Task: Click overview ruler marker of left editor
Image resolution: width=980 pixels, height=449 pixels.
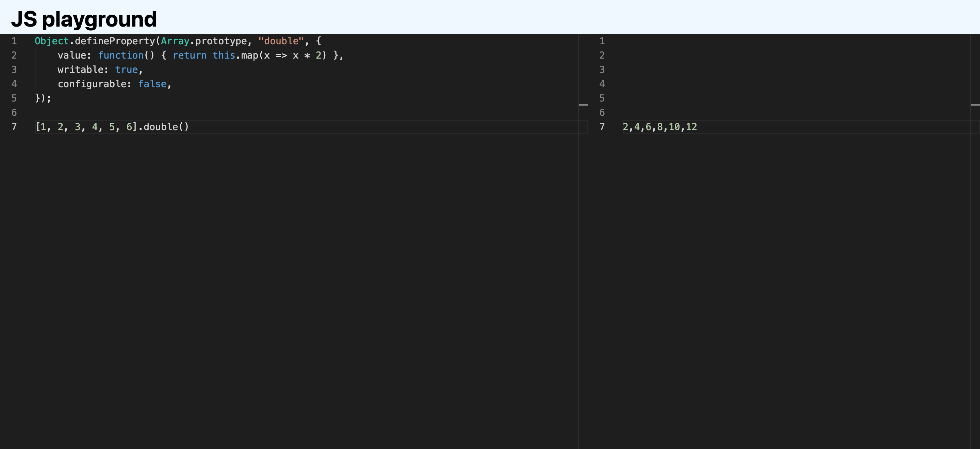Action: click(x=583, y=105)
